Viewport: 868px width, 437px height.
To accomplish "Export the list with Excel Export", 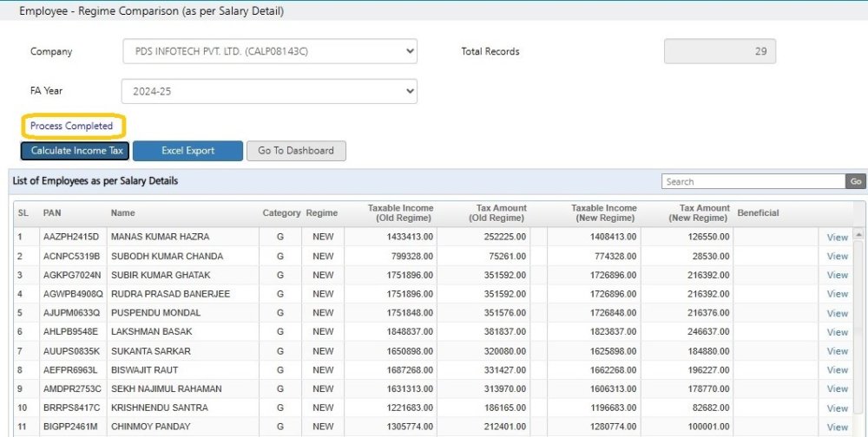I will (187, 151).
